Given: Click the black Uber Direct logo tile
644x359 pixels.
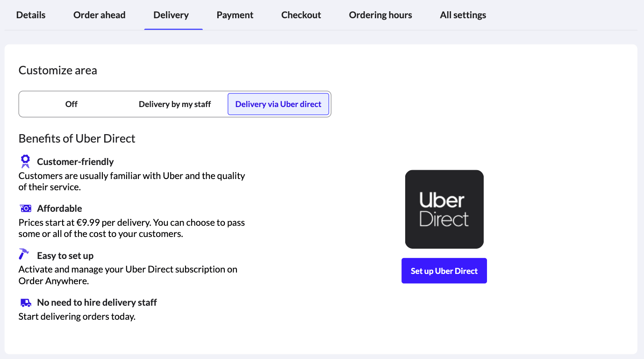Looking at the screenshot, I should (444, 209).
